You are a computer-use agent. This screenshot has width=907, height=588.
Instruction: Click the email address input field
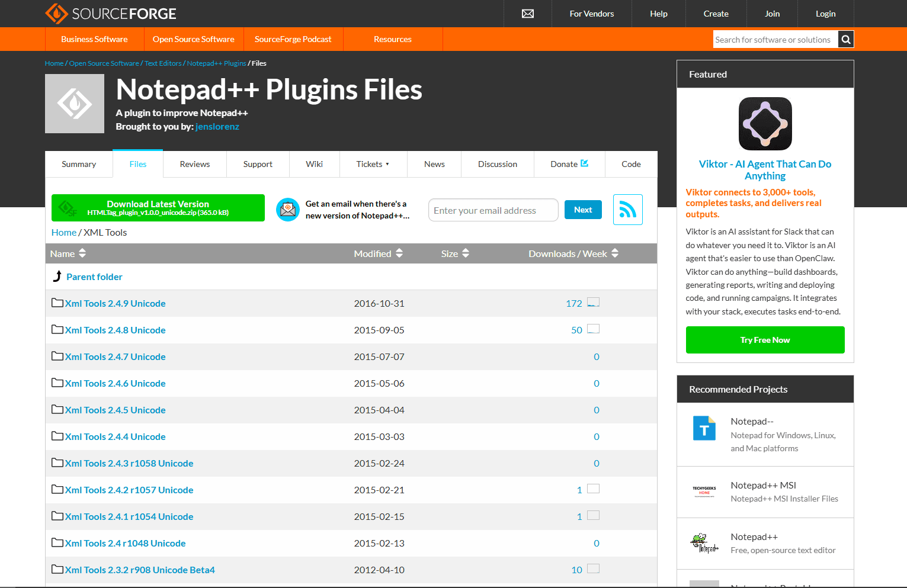pos(493,210)
